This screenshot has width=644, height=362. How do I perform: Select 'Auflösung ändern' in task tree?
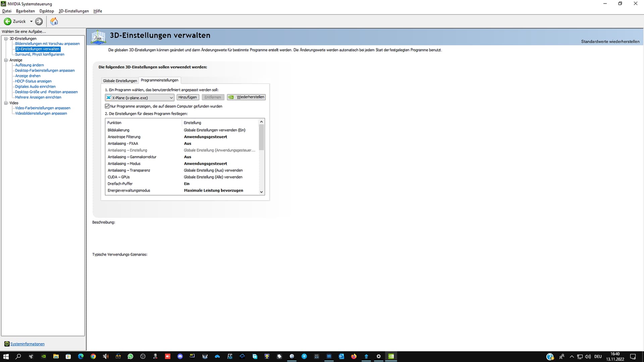tap(30, 65)
